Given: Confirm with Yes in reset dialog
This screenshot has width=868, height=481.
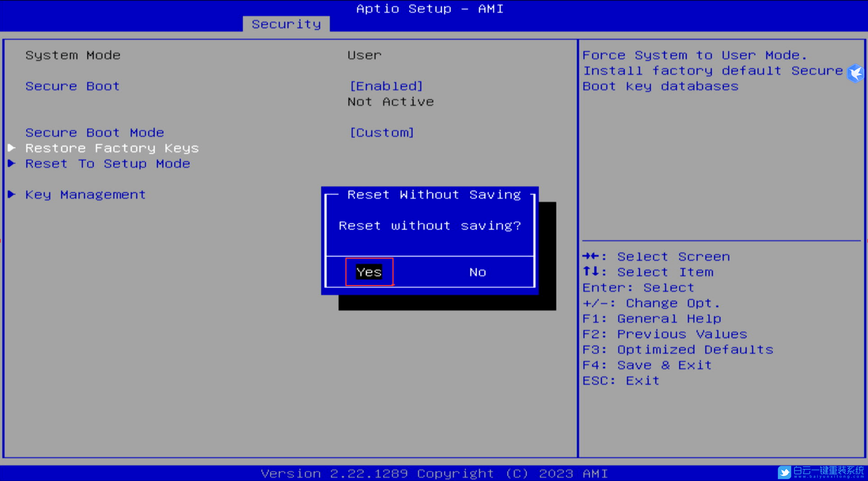Looking at the screenshot, I should (369, 272).
